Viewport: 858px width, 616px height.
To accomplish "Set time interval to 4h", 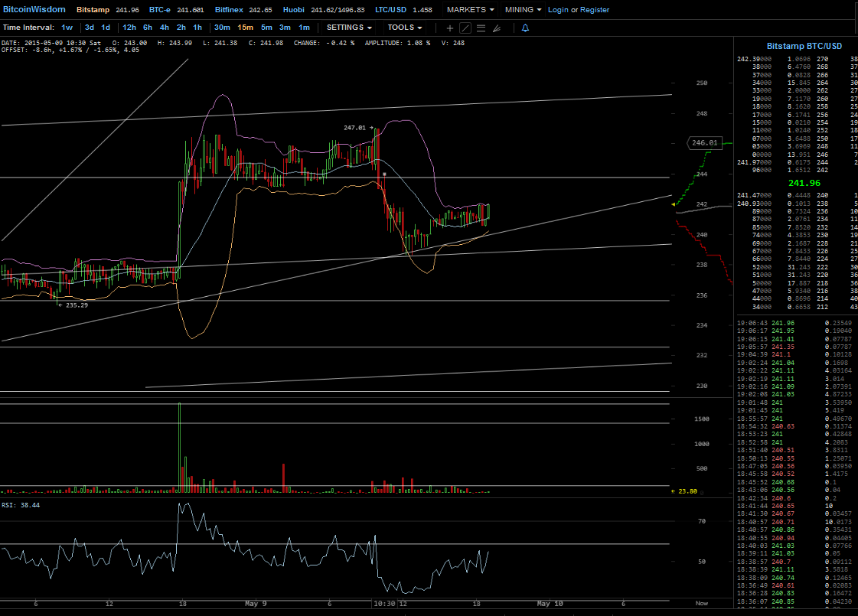I will [x=164, y=28].
